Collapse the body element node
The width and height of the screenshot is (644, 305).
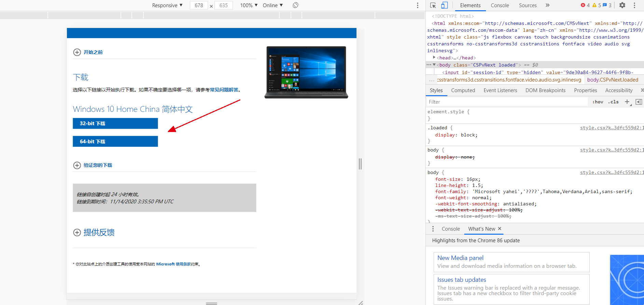(434, 64)
